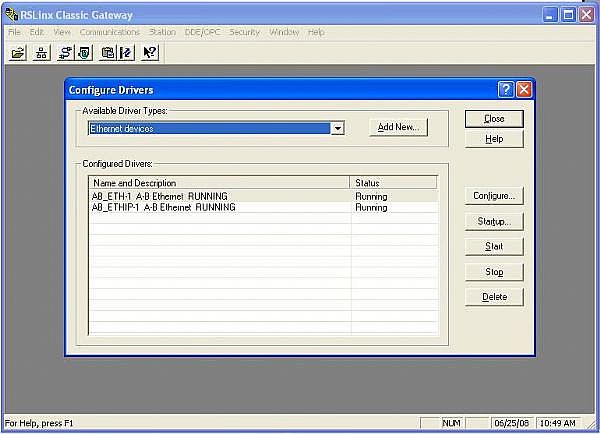Click the Status column header

[x=393, y=183]
